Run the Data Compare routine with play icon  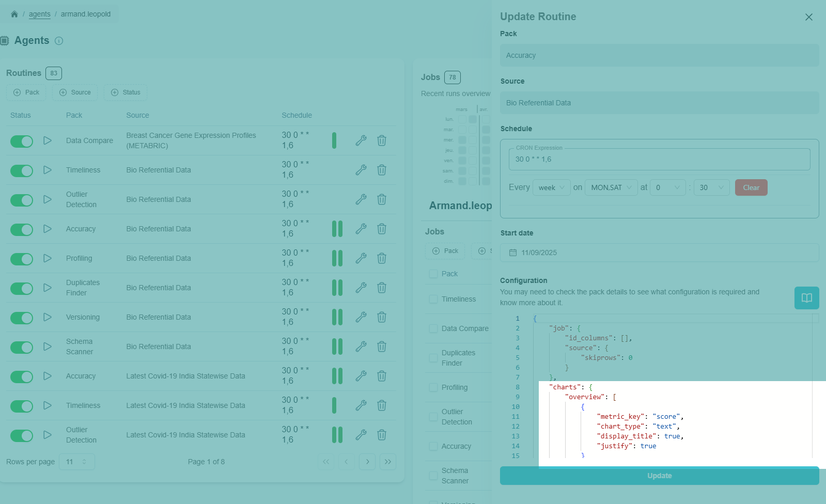click(x=48, y=140)
